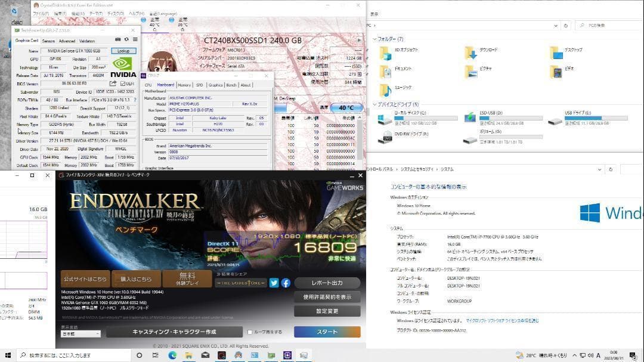Click the camera screenshot icon in GPU-Z titlebar
Image resolution: width=644 pixels, height=362 pixels.
point(118,39)
